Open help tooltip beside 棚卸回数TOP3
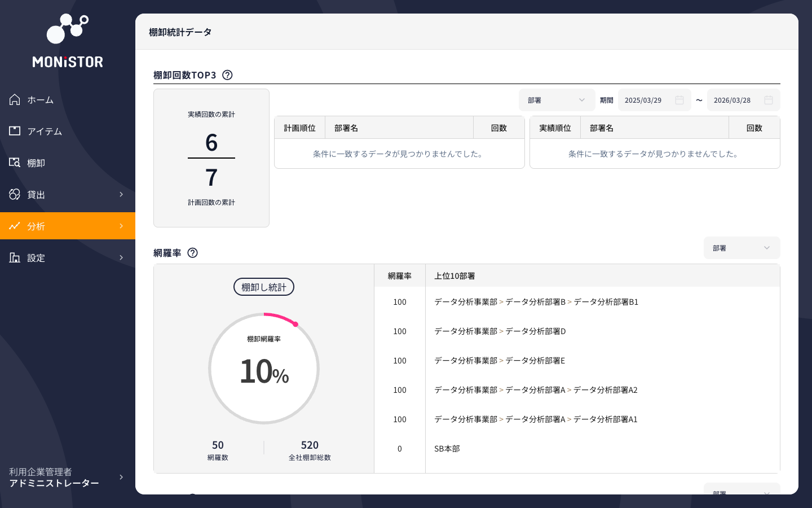This screenshot has height=508, width=812. click(x=227, y=75)
